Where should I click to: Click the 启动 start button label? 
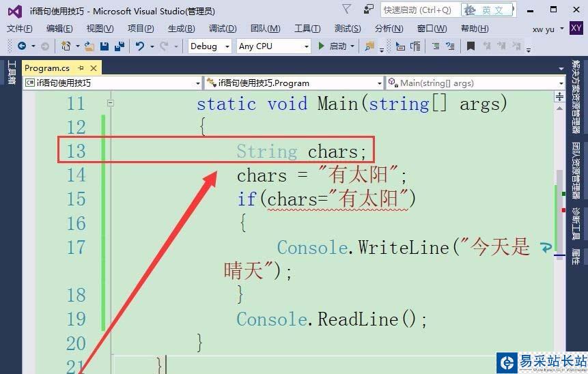(x=337, y=46)
